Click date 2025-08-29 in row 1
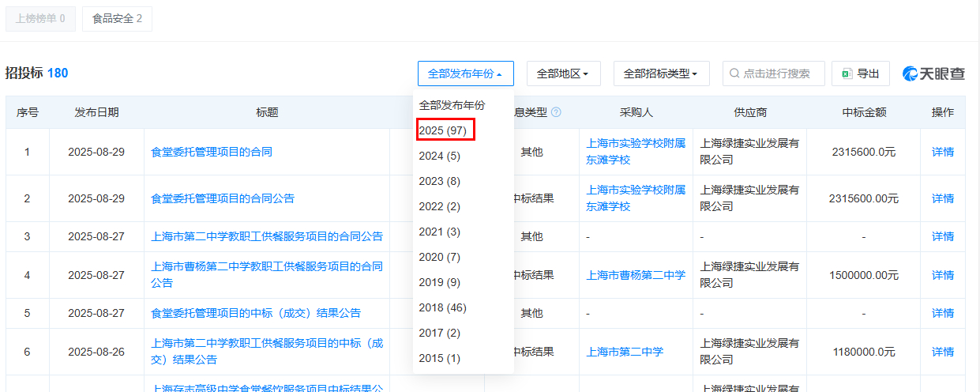980x392 pixels. pos(96,152)
